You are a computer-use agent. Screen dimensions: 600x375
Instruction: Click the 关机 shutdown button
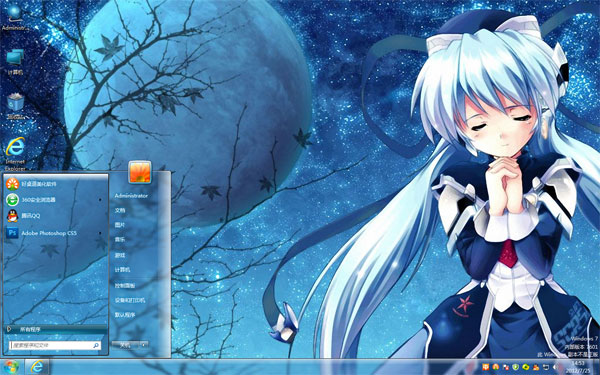[125, 345]
